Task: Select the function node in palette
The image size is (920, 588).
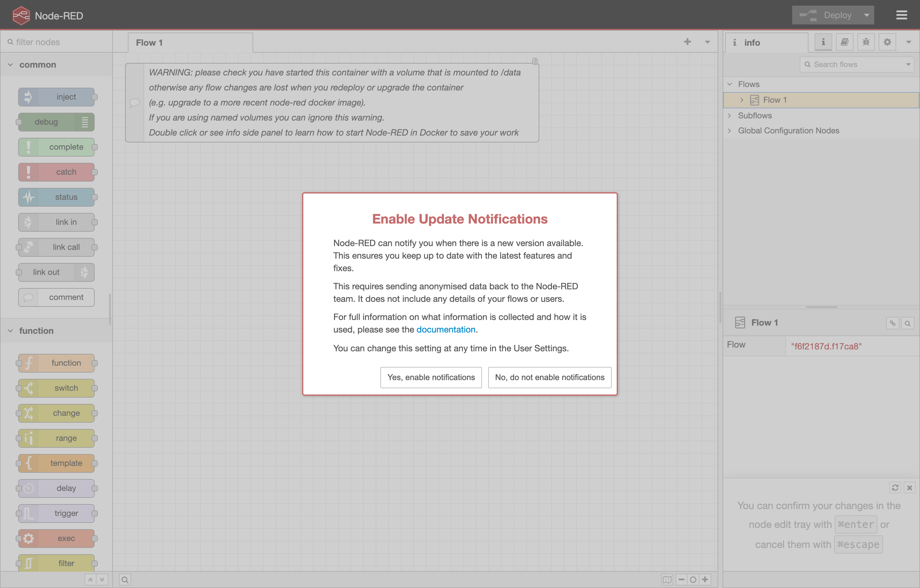Action: pyautogui.click(x=56, y=363)
